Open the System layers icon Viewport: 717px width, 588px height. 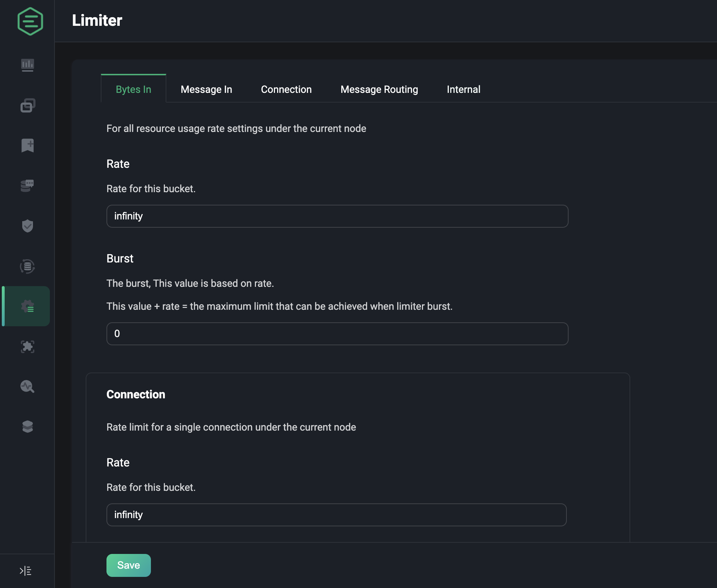pyautogui.click(x=28, y=427)
